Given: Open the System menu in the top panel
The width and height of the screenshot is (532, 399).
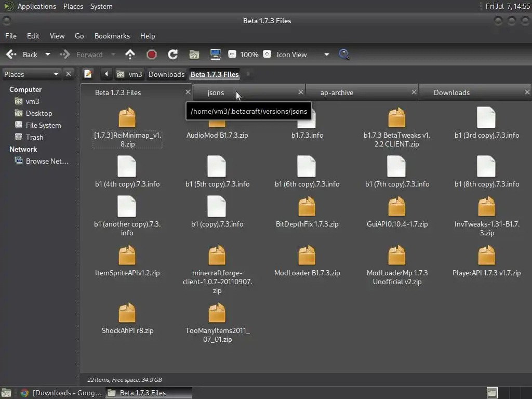Looking at the screenshot, I should 101,6.
